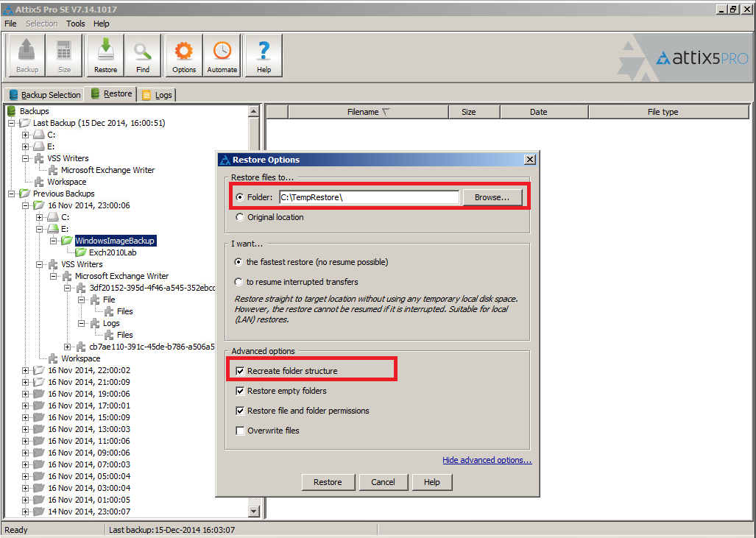756x538 pixels.
Task: Click the Exch2010Lab folder icon
Action: coord(80,252)
